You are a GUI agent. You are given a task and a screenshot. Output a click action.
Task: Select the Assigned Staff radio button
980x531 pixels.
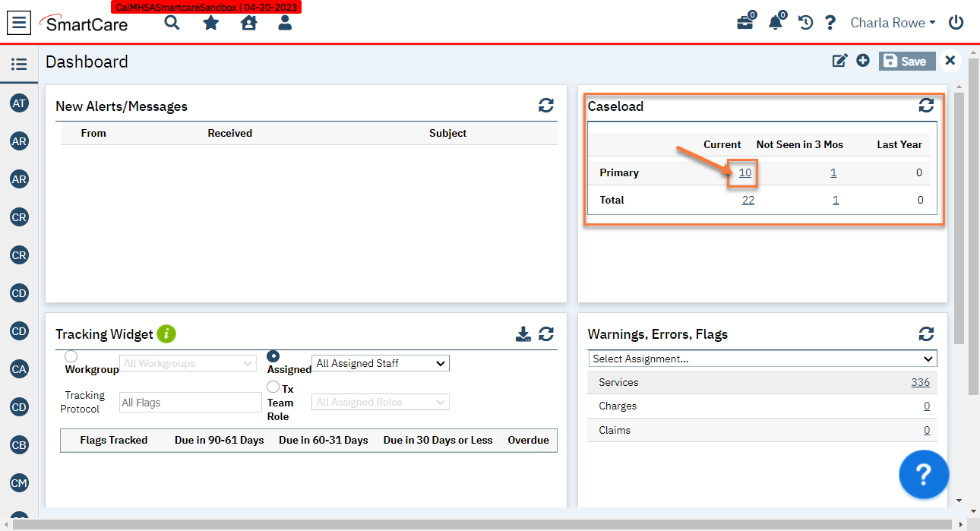tap(273, 356)
